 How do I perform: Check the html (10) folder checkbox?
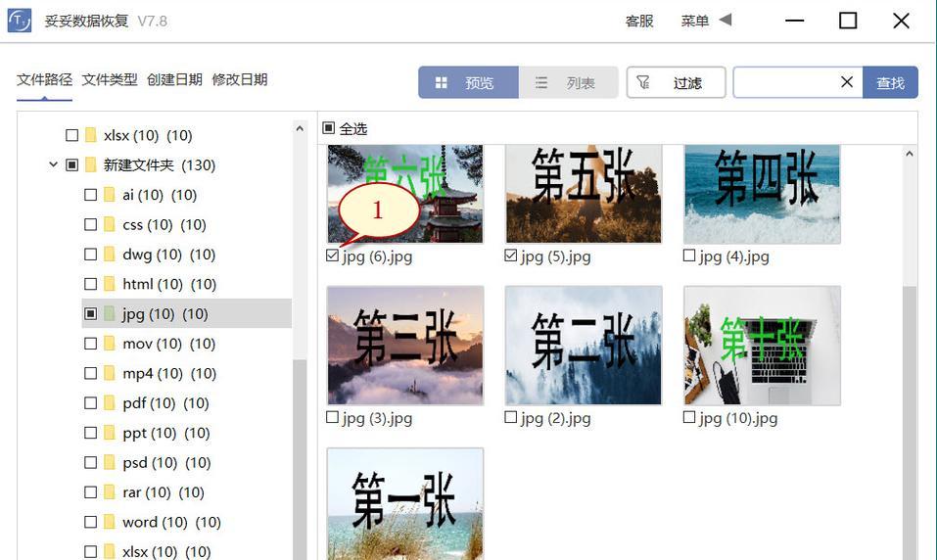[x=90, y=284]
